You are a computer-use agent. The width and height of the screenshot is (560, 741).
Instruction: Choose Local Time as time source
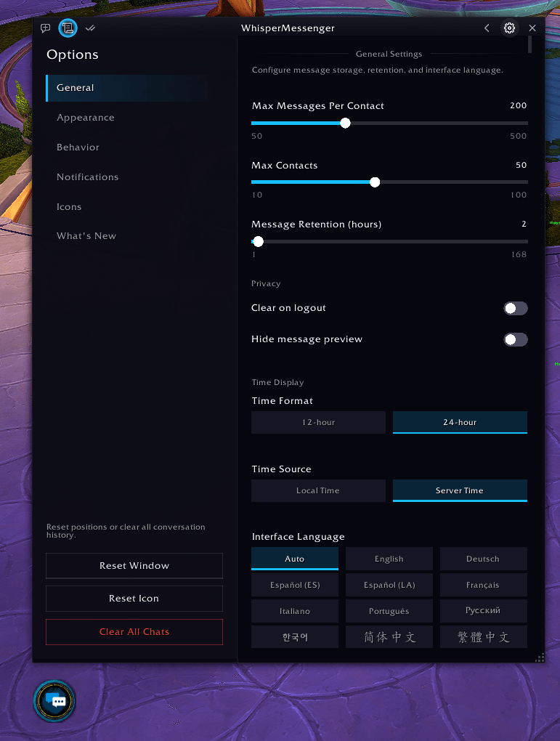[319, 490]
